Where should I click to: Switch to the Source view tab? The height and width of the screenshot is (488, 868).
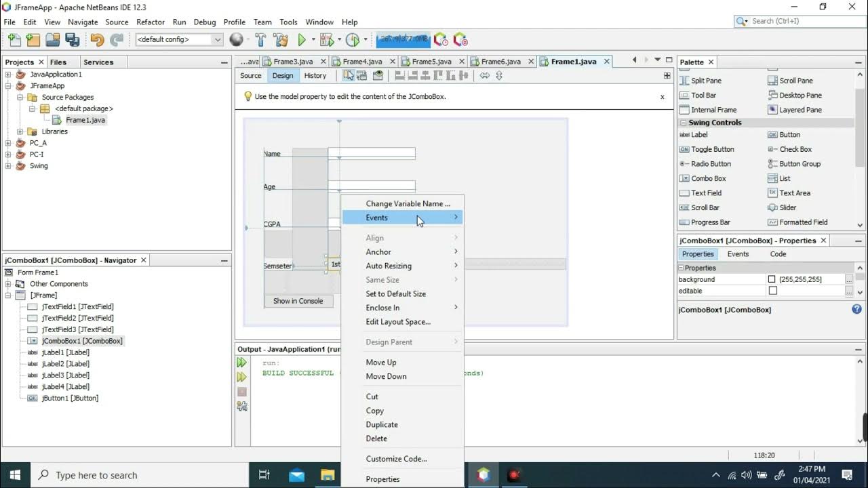click(x=250, y=75)
